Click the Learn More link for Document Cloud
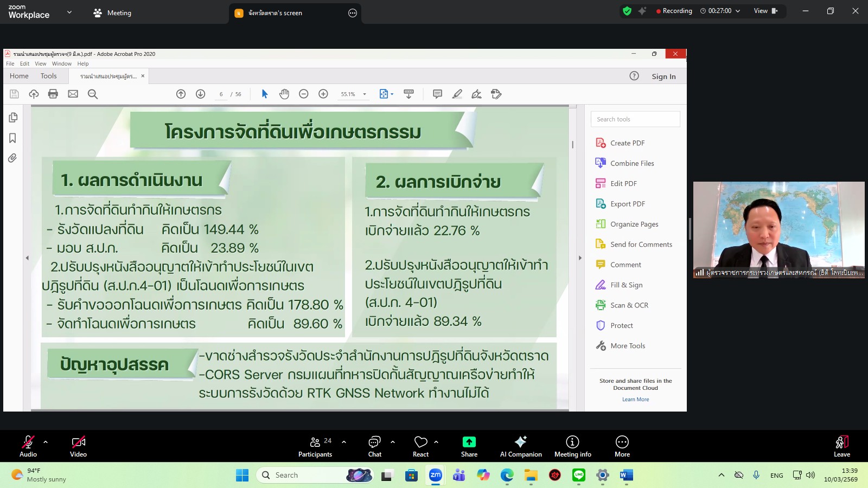Viewport: 868px width, 488px height. tap(635, 399)
